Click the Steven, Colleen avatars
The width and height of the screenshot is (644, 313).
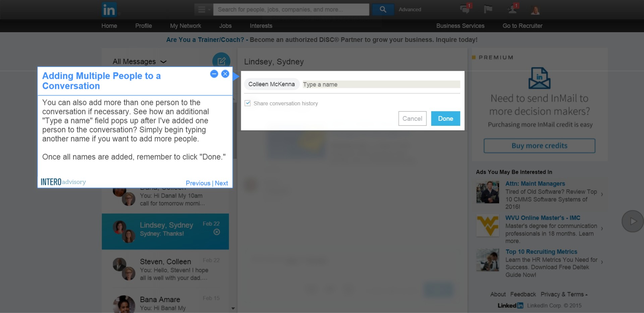(124, 269)
